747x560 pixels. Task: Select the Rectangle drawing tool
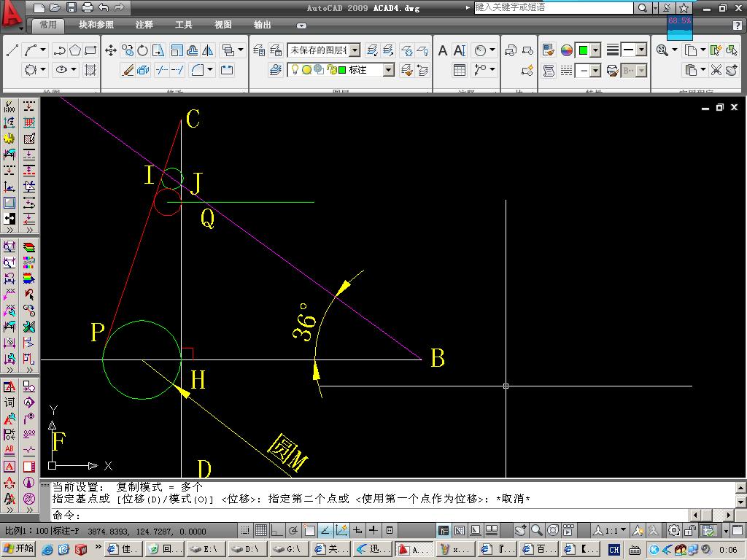(90, 50)
